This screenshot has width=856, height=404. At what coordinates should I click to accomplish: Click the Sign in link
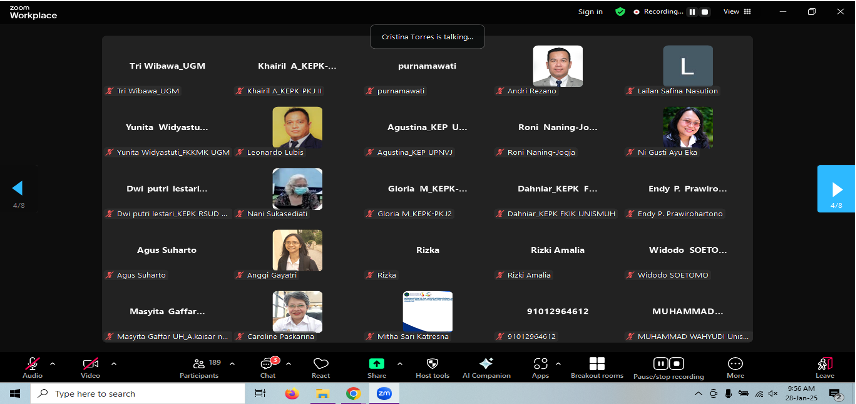590,12
